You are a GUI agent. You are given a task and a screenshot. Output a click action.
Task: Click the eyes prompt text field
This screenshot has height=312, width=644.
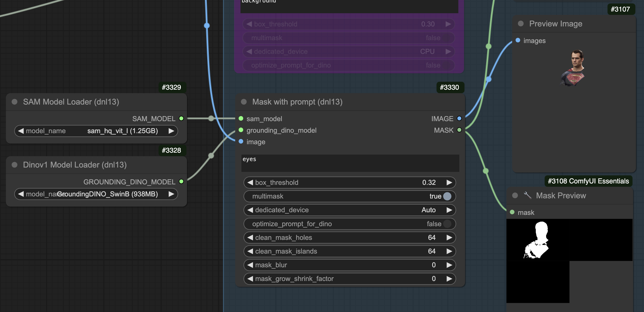pyautogui.click(x=350, y=163)
